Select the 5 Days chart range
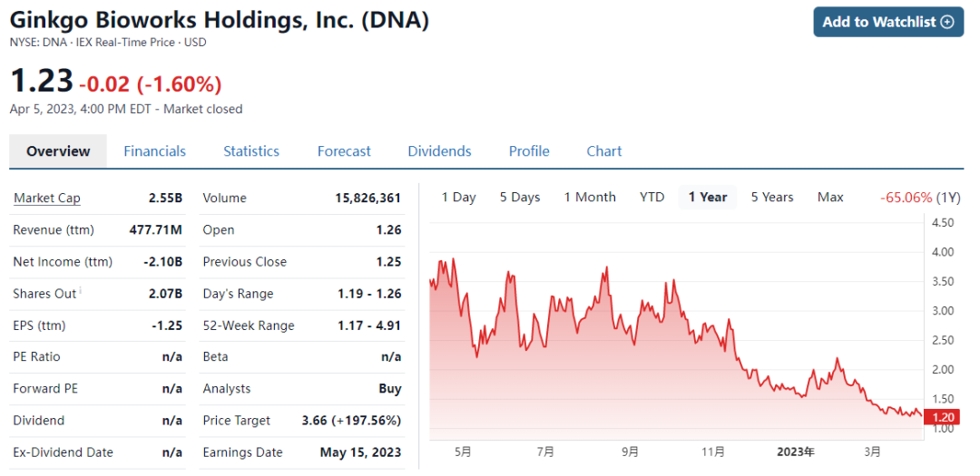Screen dimensions: 980x476 tap(520, 198)
